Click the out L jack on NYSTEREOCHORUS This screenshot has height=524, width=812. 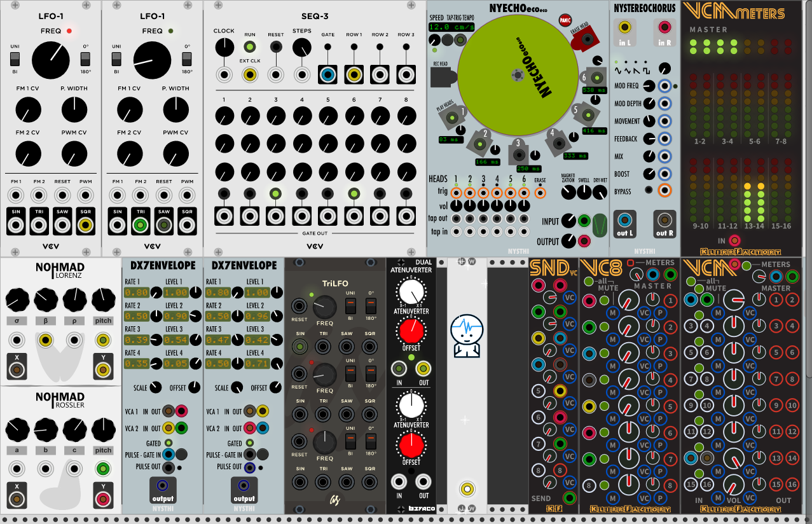625,220
